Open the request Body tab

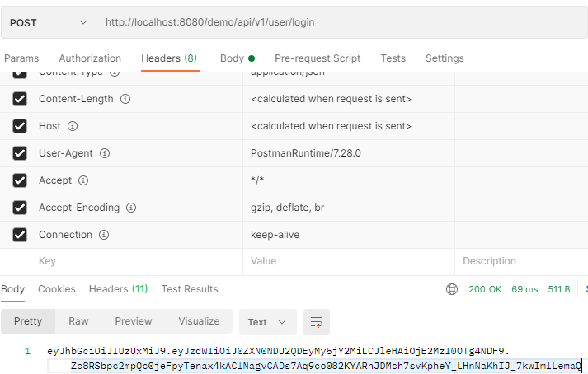pyautogui.click(x=238, y=58)
